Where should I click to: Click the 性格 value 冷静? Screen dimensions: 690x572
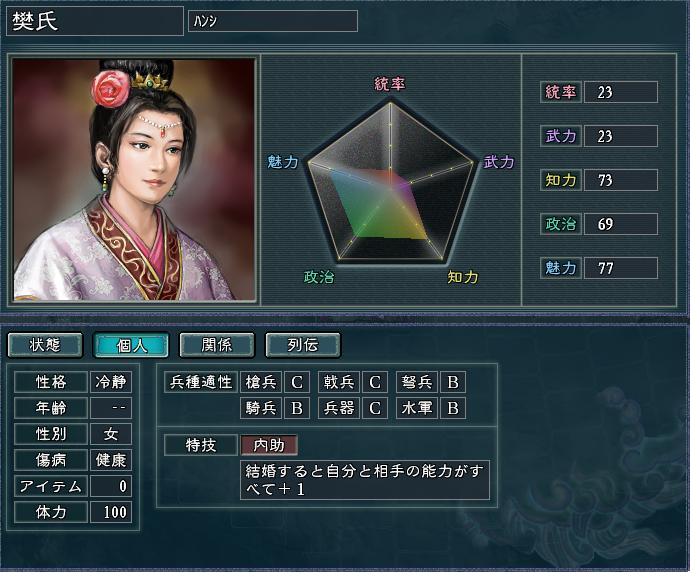(110, 381)
